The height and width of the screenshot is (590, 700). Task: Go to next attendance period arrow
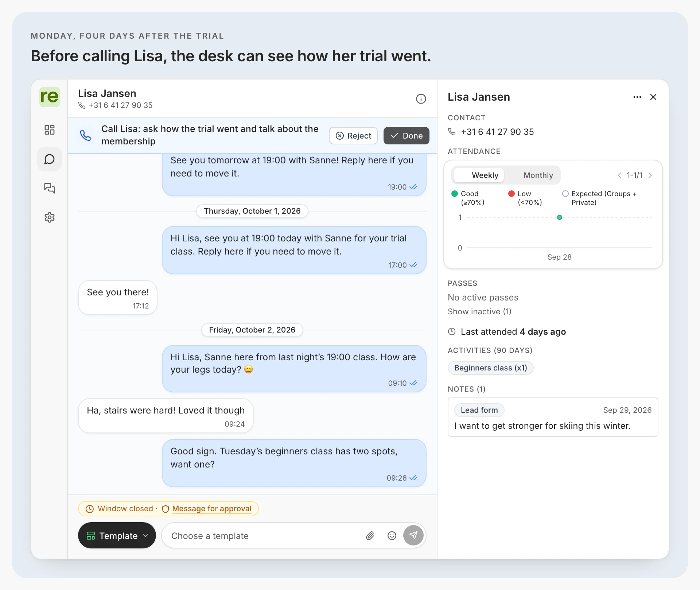pyautogui.click(x=650, y=175)
